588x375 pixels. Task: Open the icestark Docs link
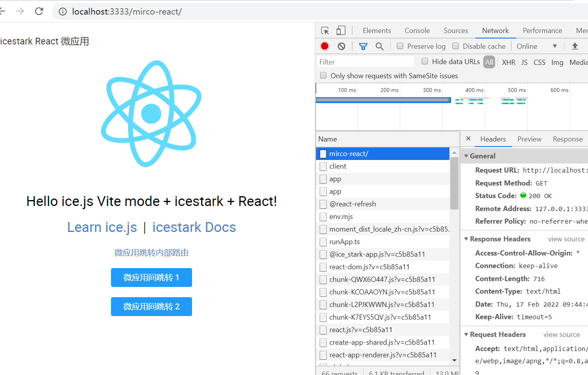[x=194, y=227]
